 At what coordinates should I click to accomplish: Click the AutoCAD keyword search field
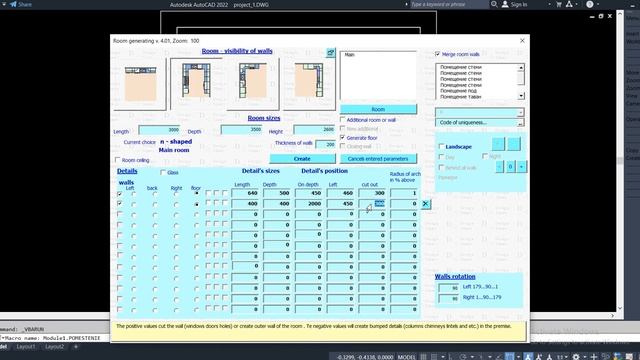coord(448,4)
